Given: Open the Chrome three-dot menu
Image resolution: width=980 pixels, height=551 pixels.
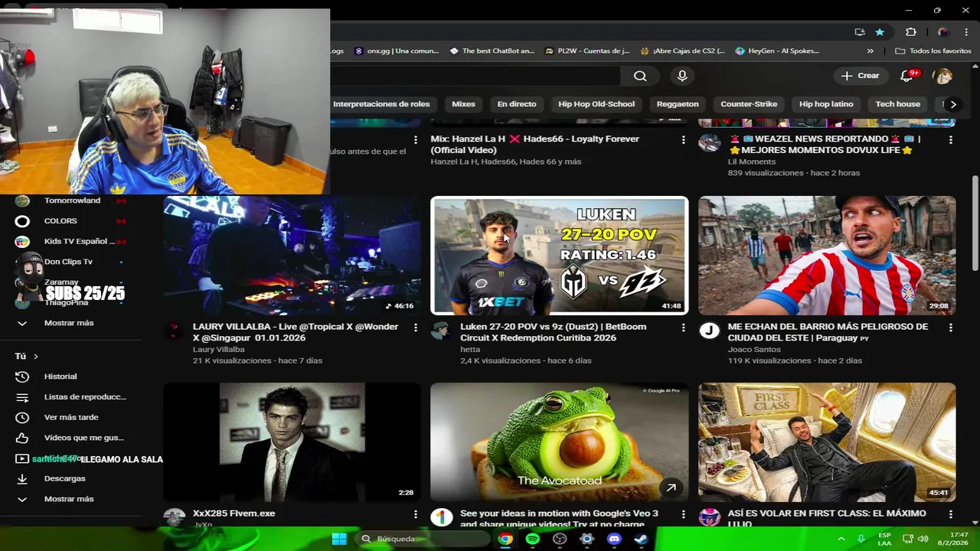Looking at the screenshot, I should click(965, 32).
